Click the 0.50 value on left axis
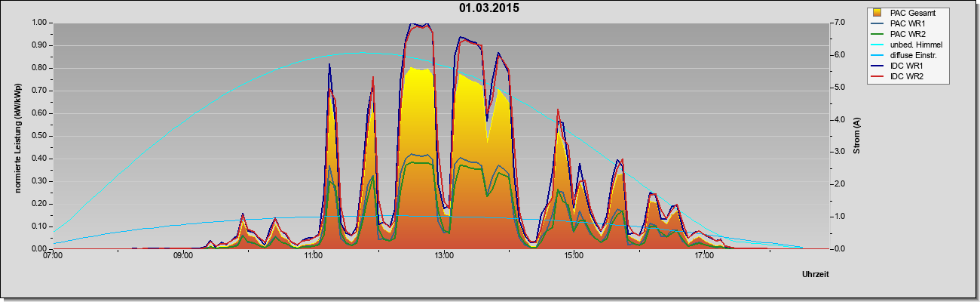The height and width of the screenshot is (302, 980). click(x=38, y=136)
